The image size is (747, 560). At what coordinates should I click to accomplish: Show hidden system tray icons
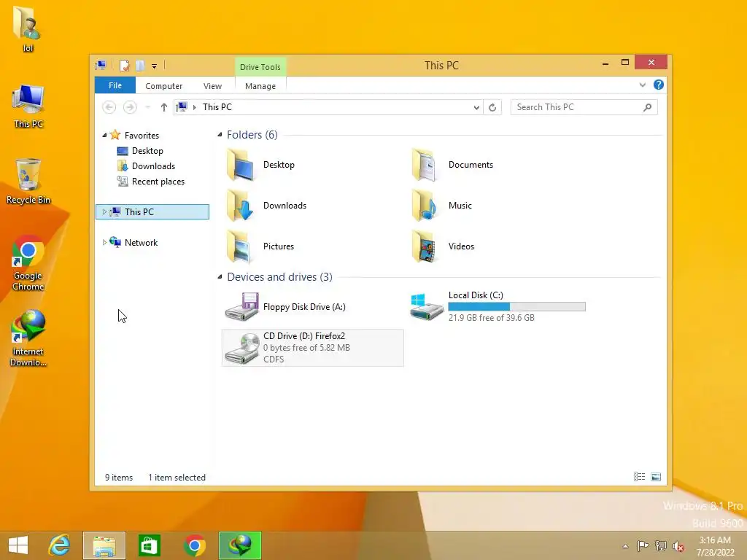tap(625, 546)
